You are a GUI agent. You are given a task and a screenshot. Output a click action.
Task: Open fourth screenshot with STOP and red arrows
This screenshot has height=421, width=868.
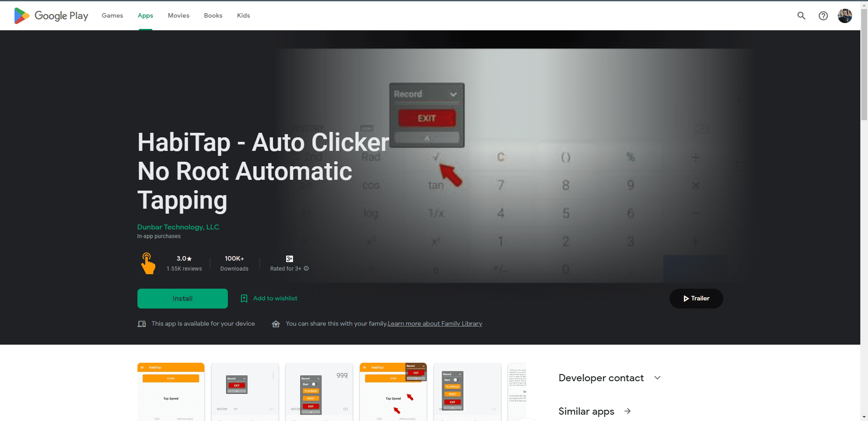coord(393,392)
